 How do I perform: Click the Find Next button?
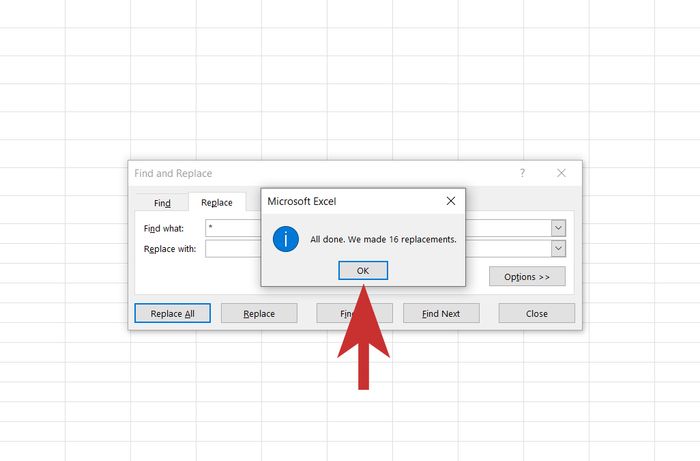(x=441, y=313)
